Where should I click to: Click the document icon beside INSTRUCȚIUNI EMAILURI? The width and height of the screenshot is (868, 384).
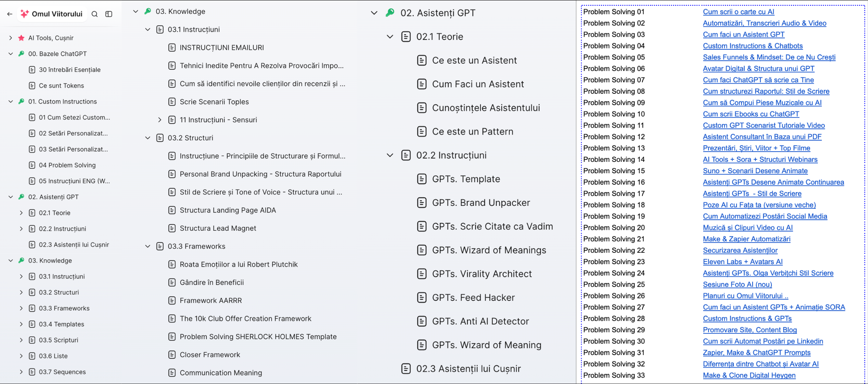click(172, 48)
